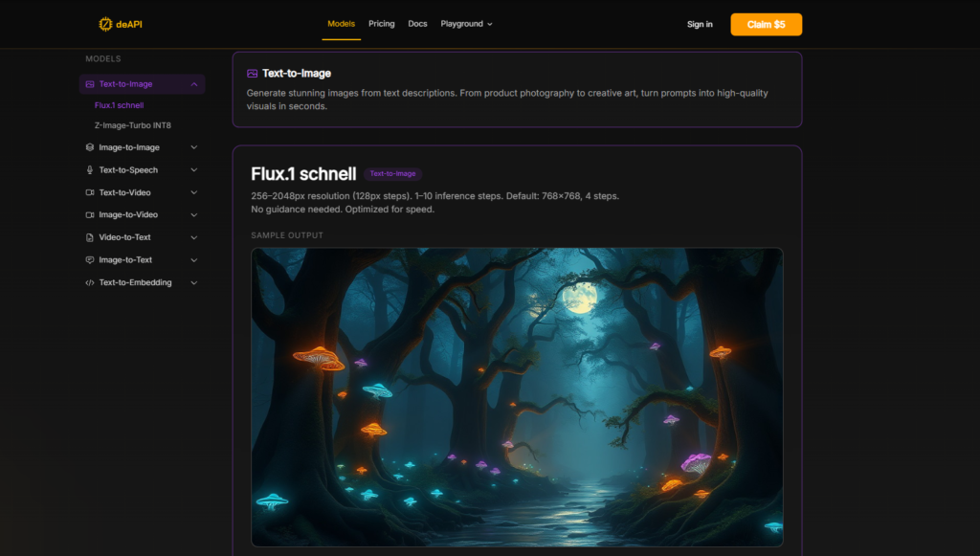This screenshot has width=980, height=556.
Task: Open the Playground dropdown menu
Action: 466,24
